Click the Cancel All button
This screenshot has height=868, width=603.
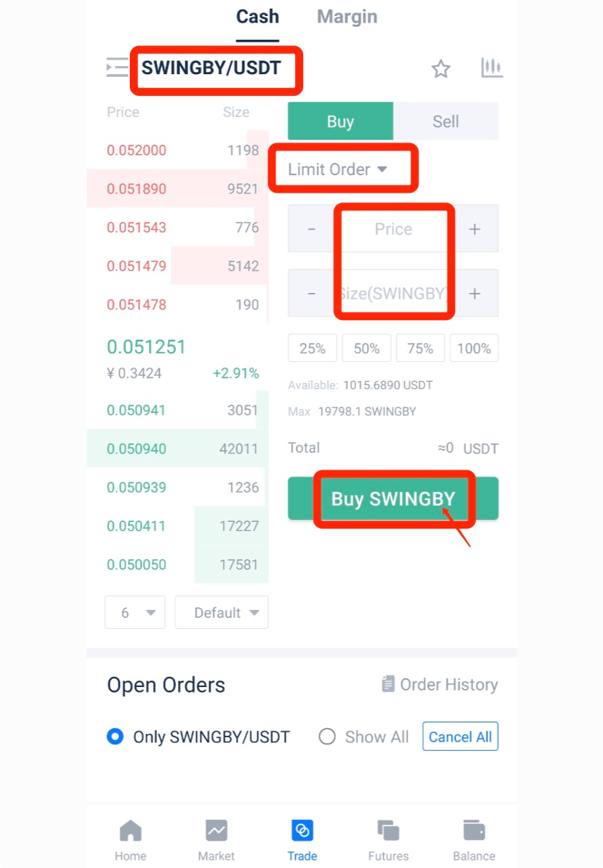coord(460,736)
